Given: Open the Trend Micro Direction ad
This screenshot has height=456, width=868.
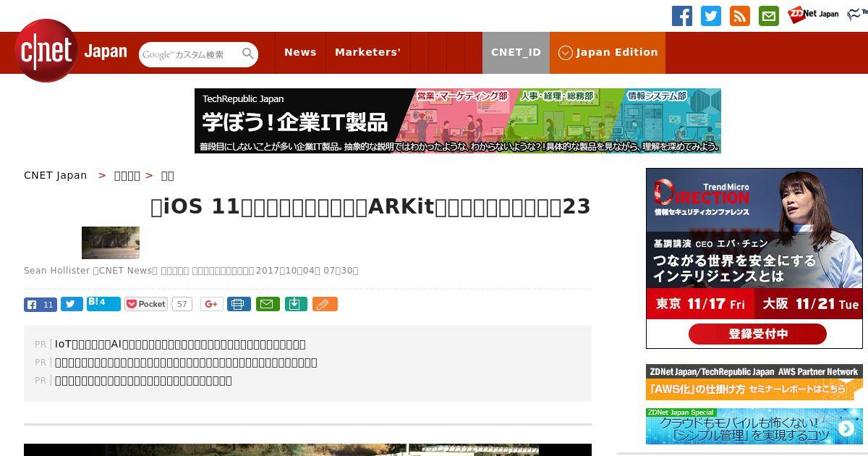Looking at the screenshot, I should point(754,258).
